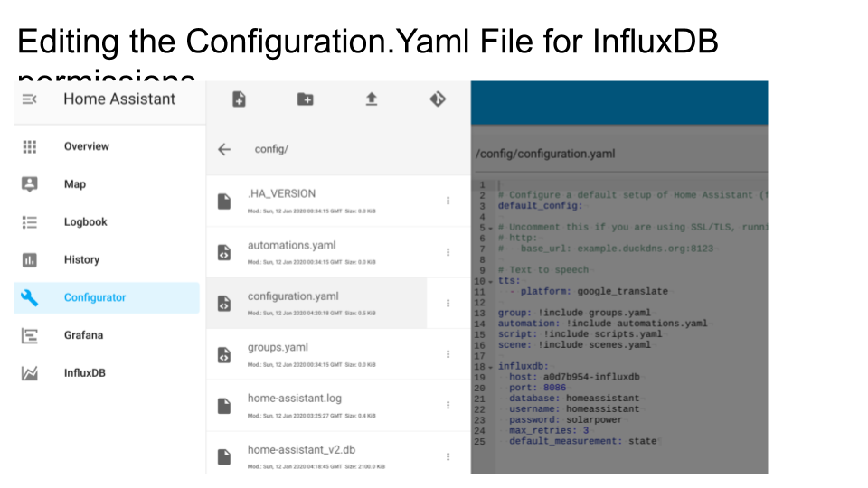
Task: Open History in the sidebar
Action: point(81,259)
